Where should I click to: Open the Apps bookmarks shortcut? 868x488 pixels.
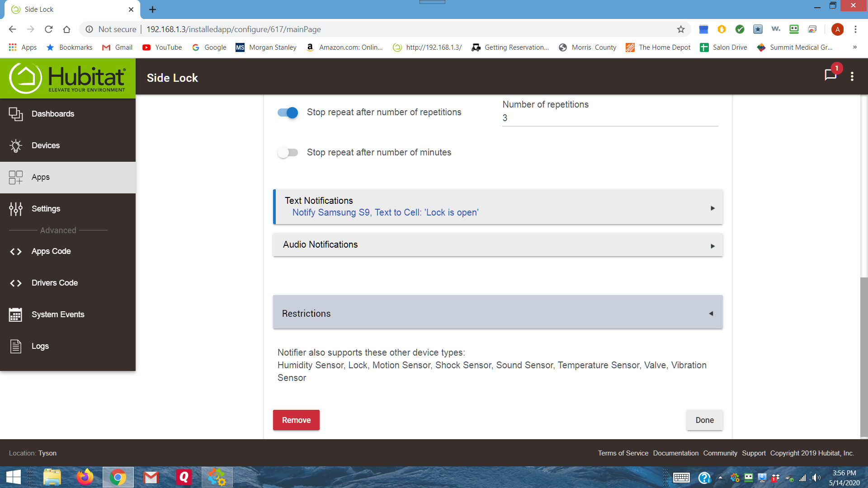[23, 47]
